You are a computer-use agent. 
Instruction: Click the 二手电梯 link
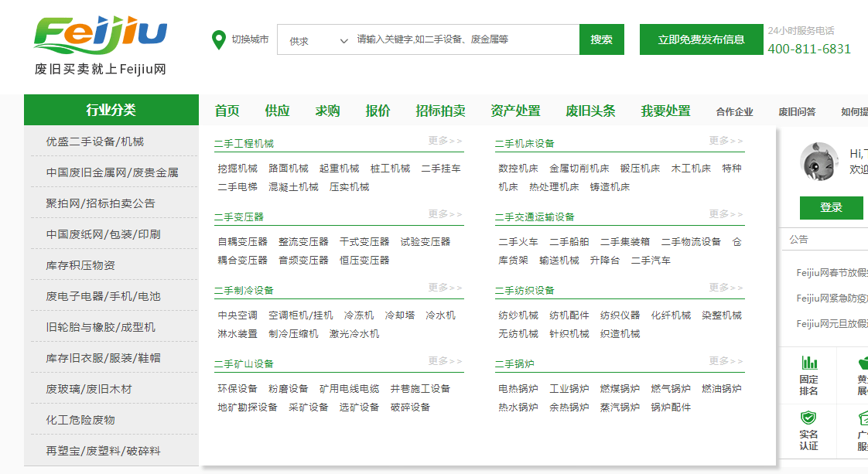click(x=238, y=187)
